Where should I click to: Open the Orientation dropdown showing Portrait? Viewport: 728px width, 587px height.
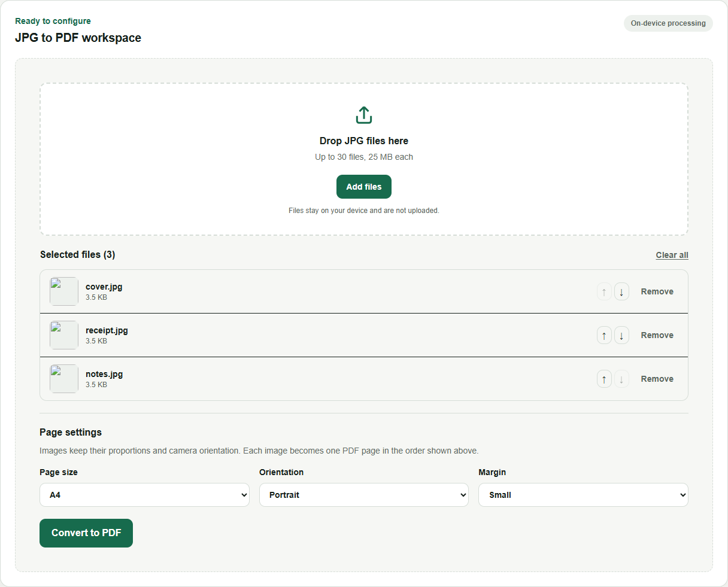click(364, 495)
